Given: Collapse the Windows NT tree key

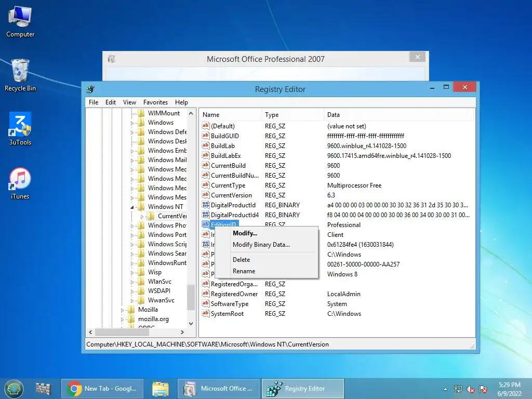Looking at the screenshot, I should click(132, 207).
